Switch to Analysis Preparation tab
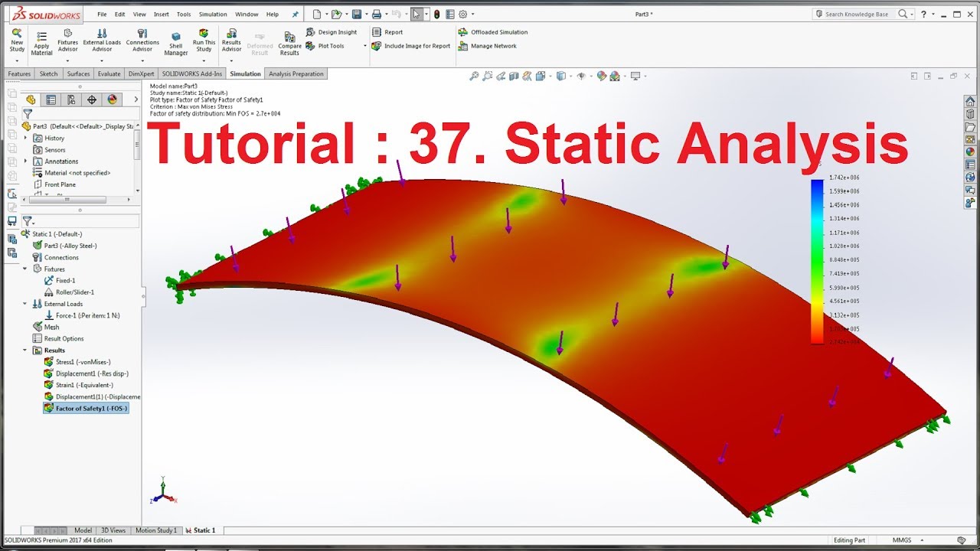This screenshot has width=980, height=551. (x=296, y=73)
